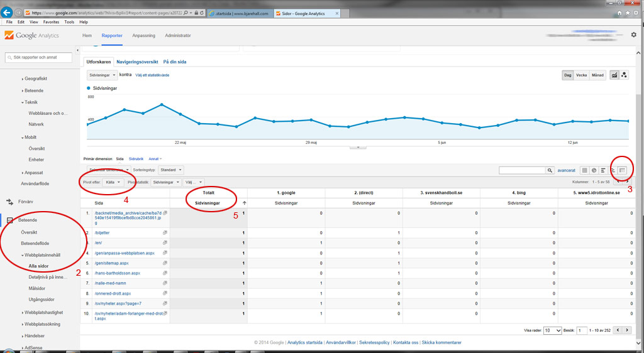Open the Google Analytics logo home
The width and height of the screenshot is (644, 353).
31,35
